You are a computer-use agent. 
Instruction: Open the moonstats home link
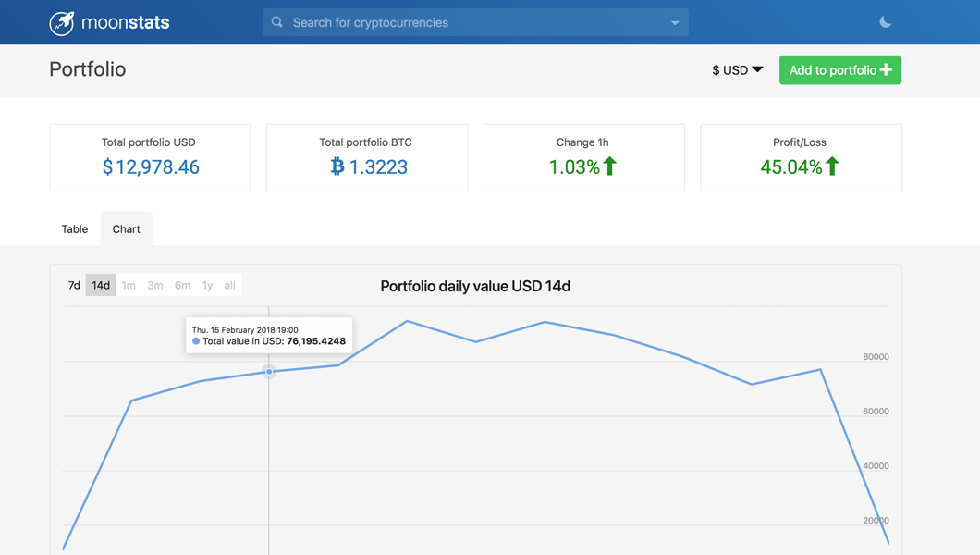109,20
